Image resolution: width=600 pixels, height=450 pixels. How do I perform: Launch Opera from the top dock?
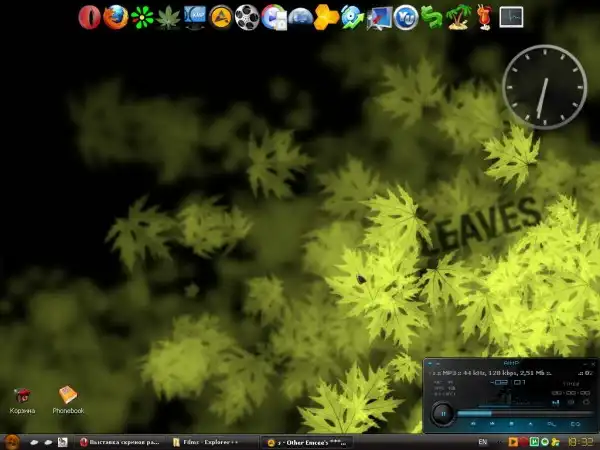(89, 17)
